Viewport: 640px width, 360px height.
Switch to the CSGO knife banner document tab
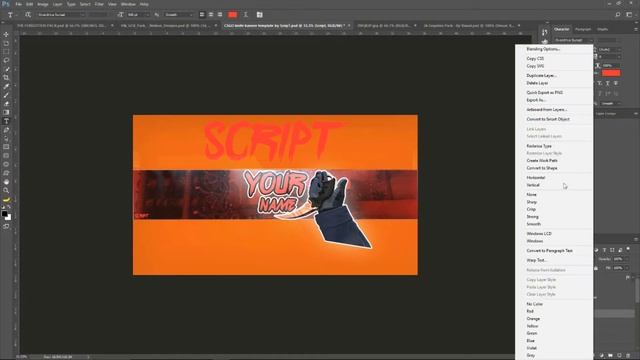pyautogui.click(x=287, y=25)
